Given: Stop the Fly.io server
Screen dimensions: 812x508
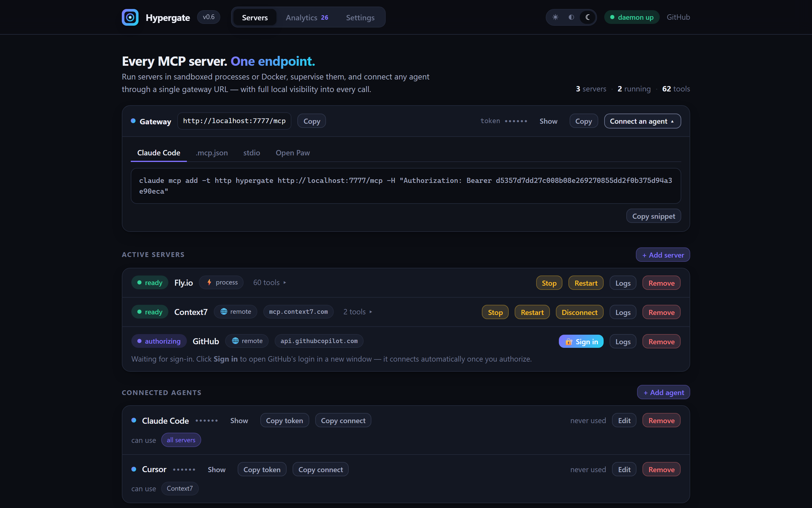Looking at the screenshot, I should pos(549,283).
